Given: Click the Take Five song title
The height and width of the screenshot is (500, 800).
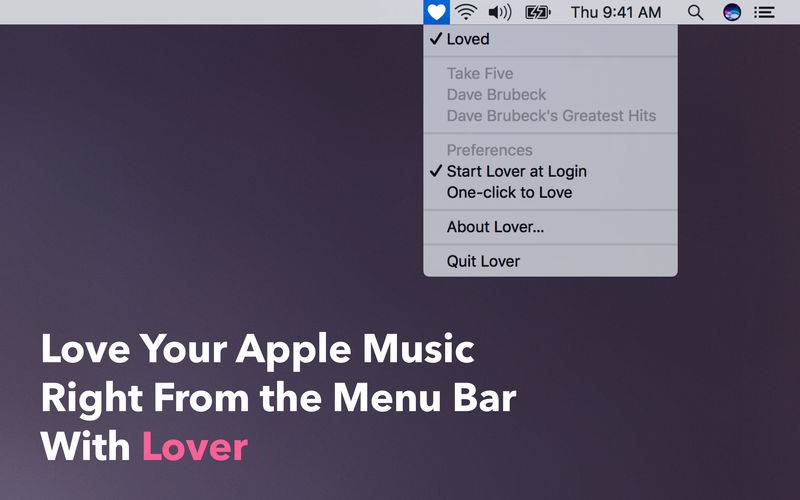Looking at the screenshot, I should pos(480,73).
